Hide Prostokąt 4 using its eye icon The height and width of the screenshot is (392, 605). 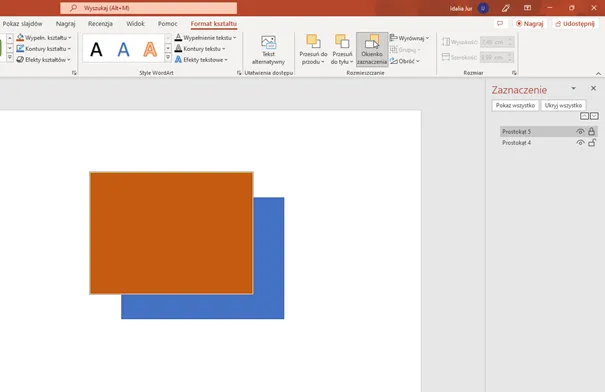(x=580, y=143)
